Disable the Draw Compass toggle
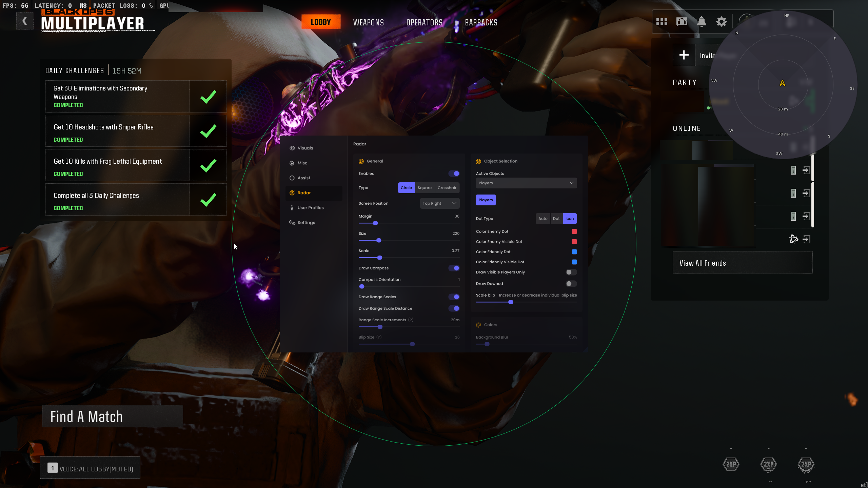The image size is (868, 488). coord(454,268)
